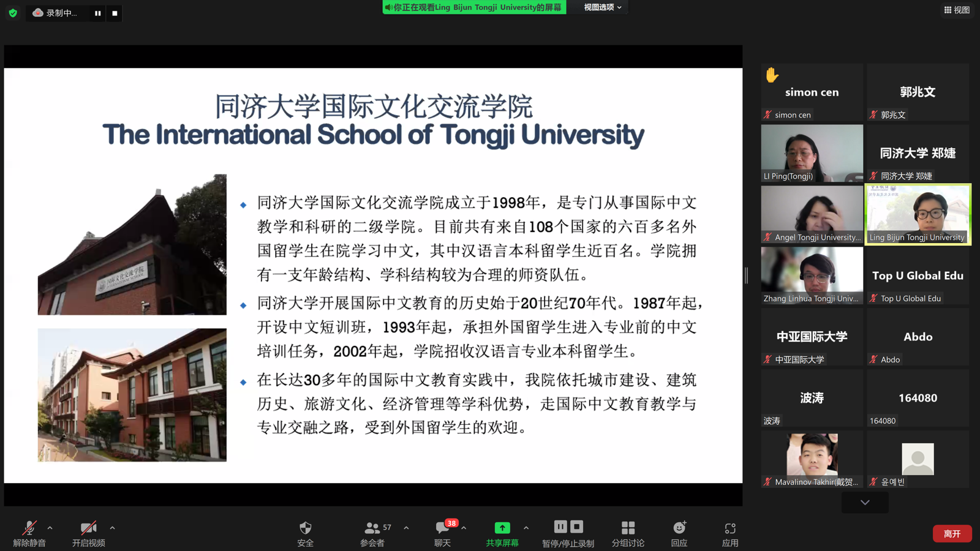Open the 回应 reactions menu
Viewport: 980px width, 551px height.
click(x=679, y=534)
